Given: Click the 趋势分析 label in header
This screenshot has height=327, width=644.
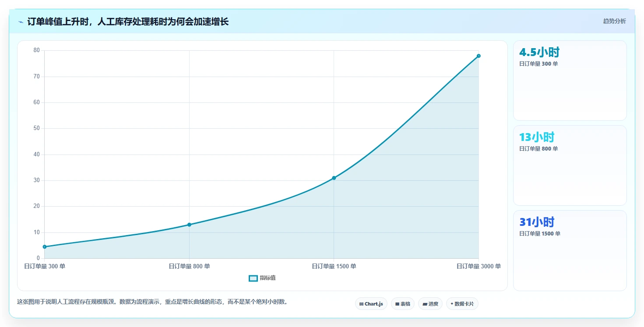Looking at the screenshot, I should 614,21.
